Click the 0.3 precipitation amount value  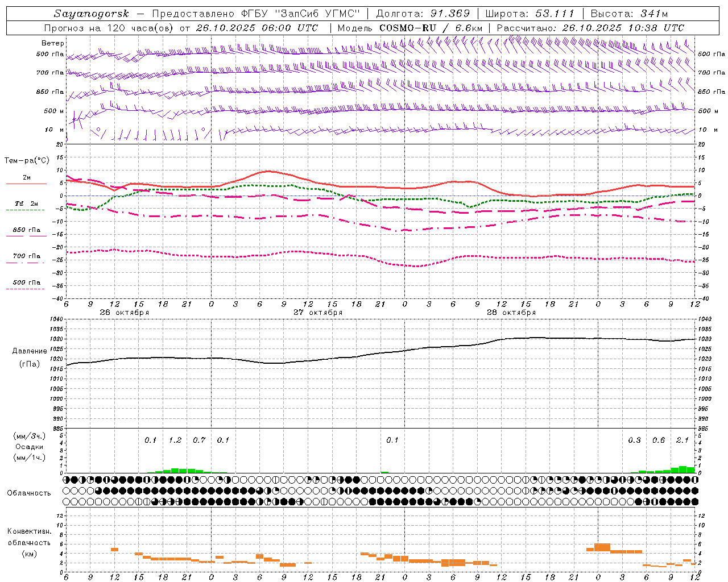click(634, 440)
